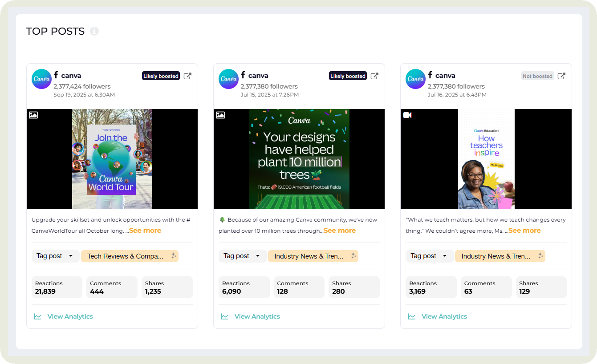Open Sep 19 post via external link icon

(187, 76)
